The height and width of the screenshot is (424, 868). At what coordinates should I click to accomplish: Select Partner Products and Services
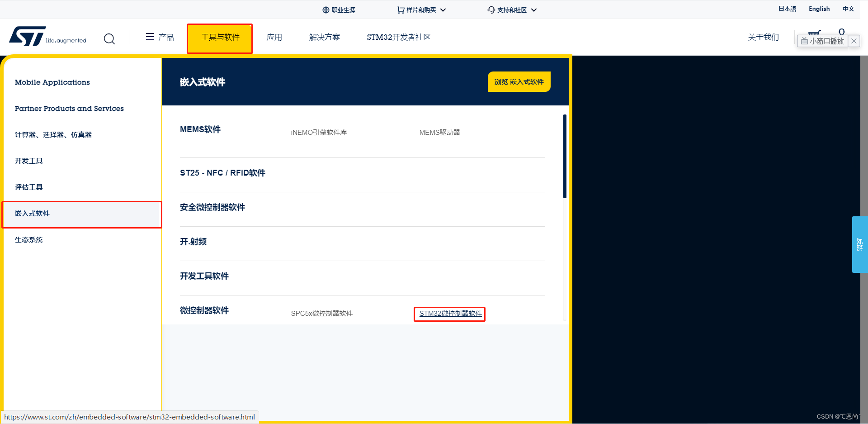[69, 108]
